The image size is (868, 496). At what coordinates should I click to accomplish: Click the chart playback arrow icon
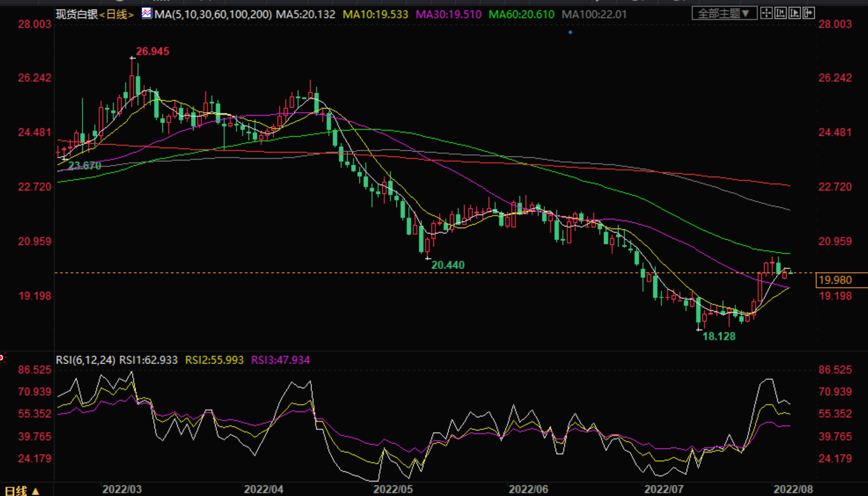pos(795,13)
